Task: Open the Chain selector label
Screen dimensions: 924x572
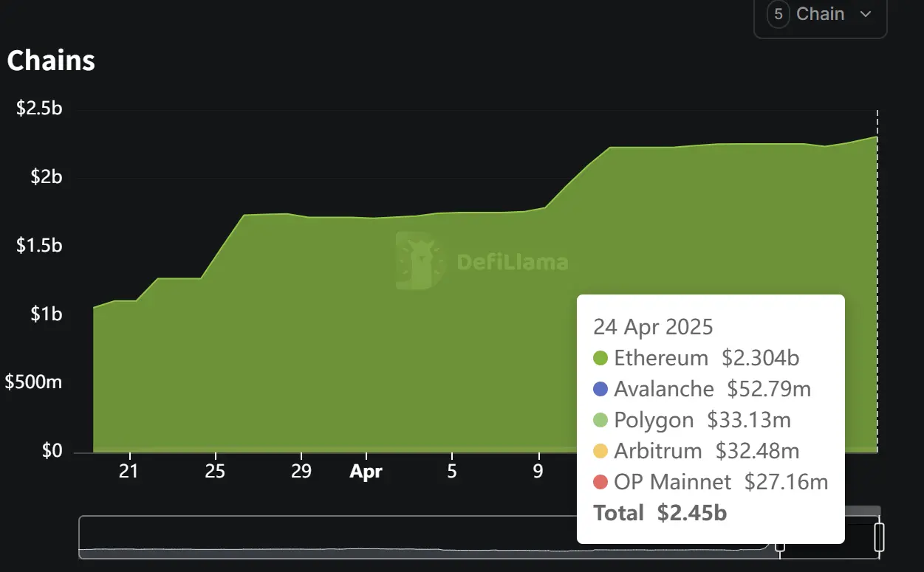Action: [820, 14]
